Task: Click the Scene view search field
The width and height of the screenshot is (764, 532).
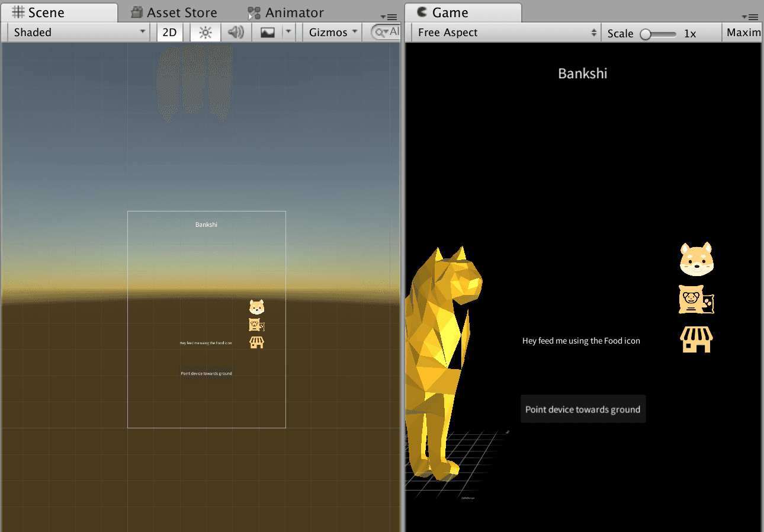Action: [x=386, y=33]
